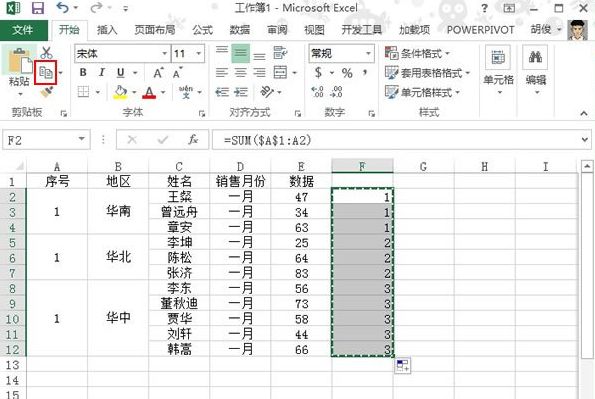The height and width of the screenshot is (399, 595).
Task: Increase decimal places
Action: point(318,91)
